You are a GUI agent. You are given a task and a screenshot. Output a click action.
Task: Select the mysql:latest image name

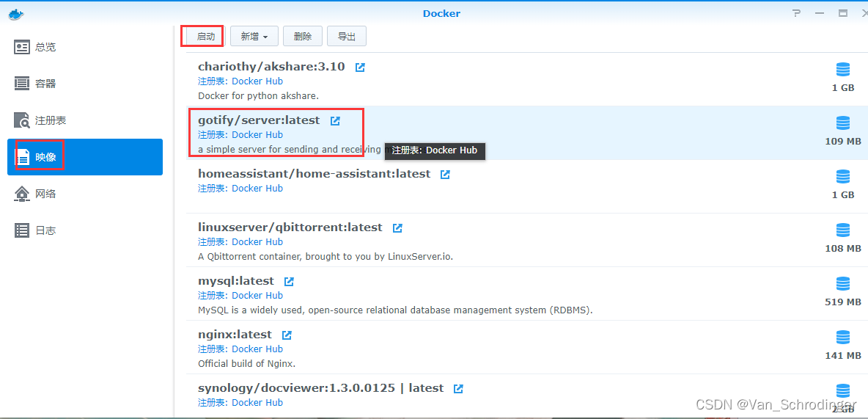[236, 281]
